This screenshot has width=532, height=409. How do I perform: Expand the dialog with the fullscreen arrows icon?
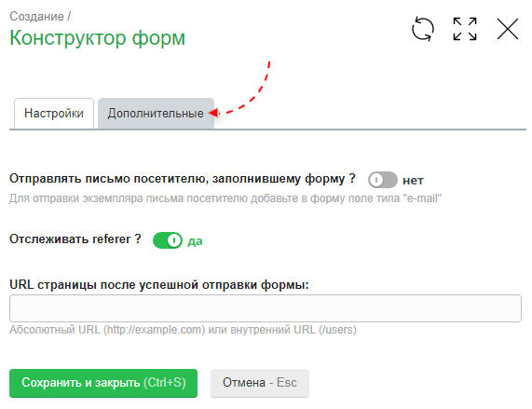[x=465, y=29]
